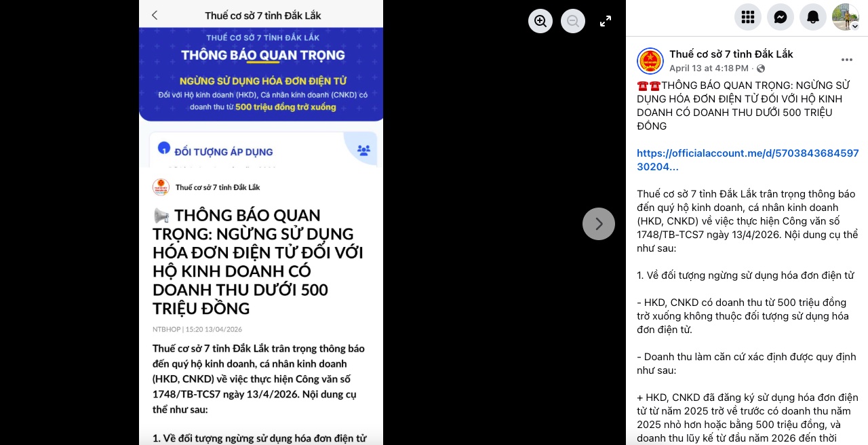Open account profile picture menu

[x=845, y=17]
